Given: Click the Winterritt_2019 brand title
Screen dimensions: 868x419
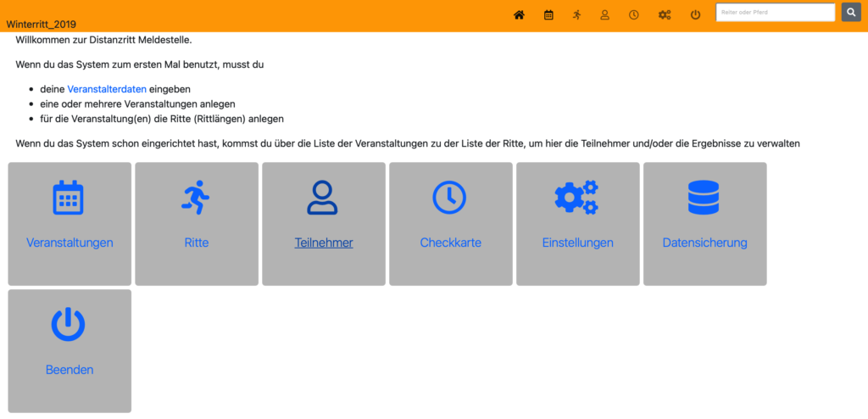Looking at the screenshot, I should (41, 24).
